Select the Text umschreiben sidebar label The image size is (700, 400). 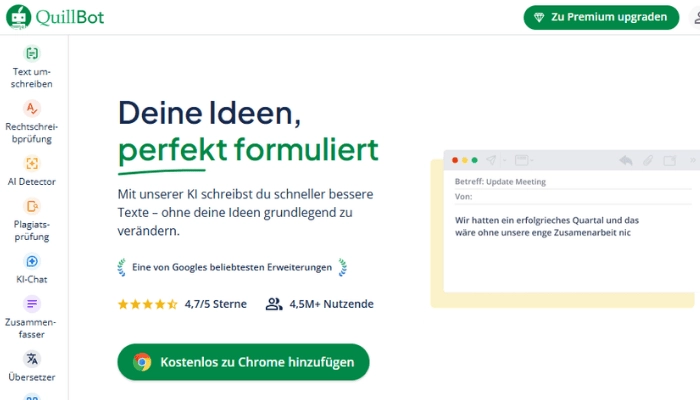[x=32, y=78]
